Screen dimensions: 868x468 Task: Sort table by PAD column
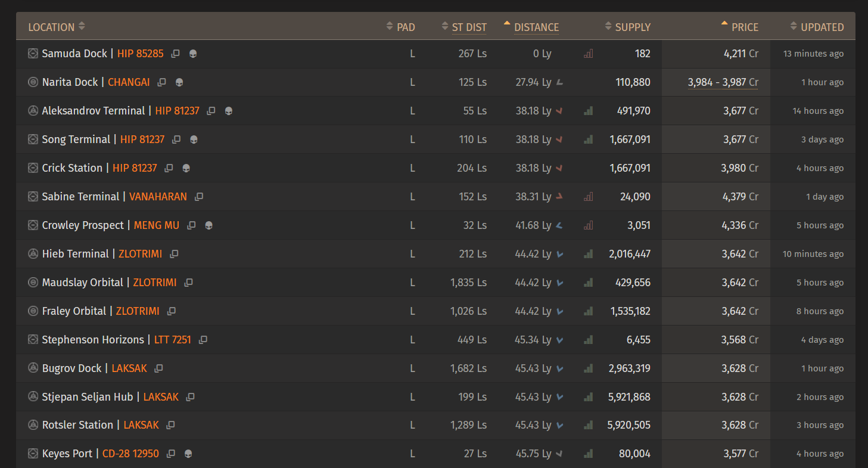tap(400, 27)
